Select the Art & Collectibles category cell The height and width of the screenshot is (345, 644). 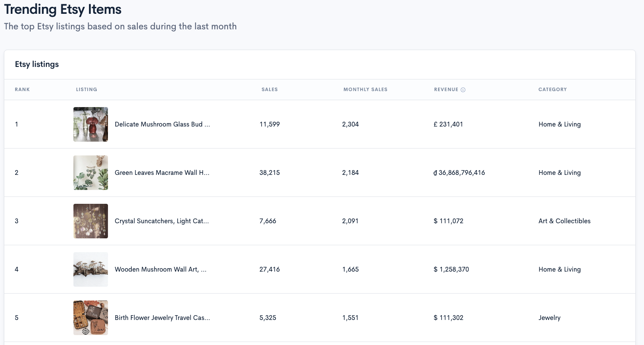[x=564, y=221]
